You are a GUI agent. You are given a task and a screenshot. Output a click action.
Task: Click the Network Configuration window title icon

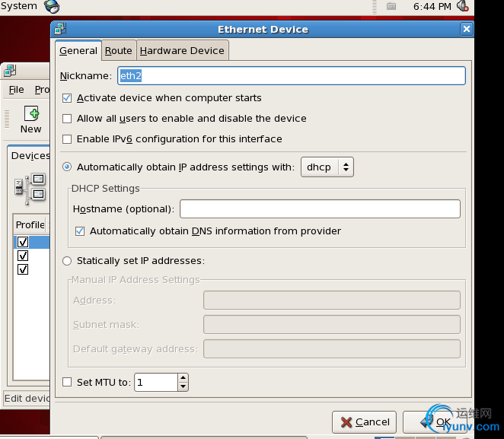pyautogui.click(x=10, y=71)
